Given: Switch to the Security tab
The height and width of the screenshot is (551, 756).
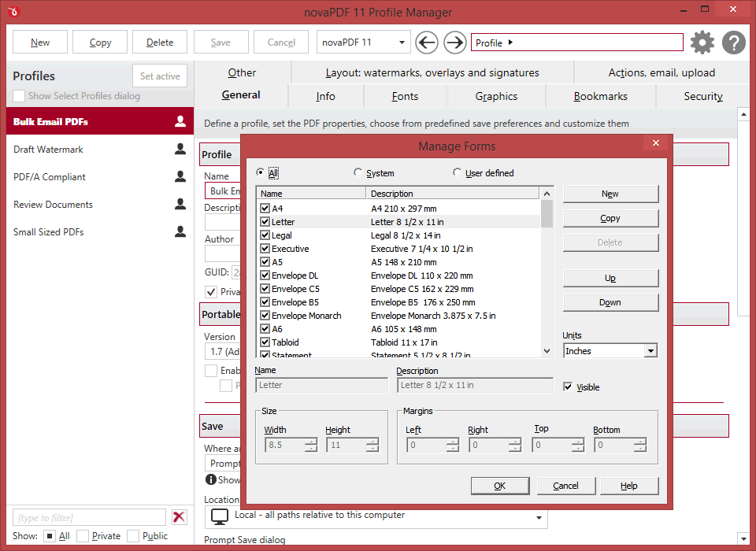Looking at the screenshot, I should tap(703, 96).
